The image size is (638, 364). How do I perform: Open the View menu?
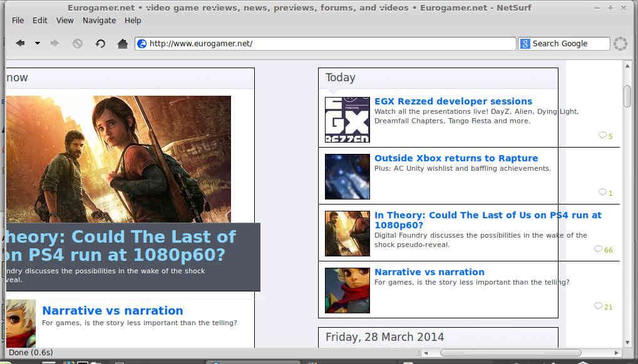coord(65,20)
